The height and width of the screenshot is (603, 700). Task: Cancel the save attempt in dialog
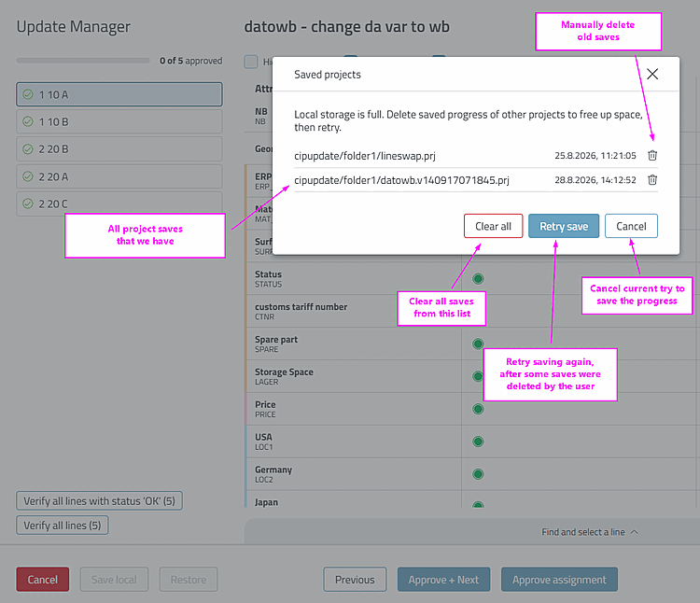click(631, 226)
